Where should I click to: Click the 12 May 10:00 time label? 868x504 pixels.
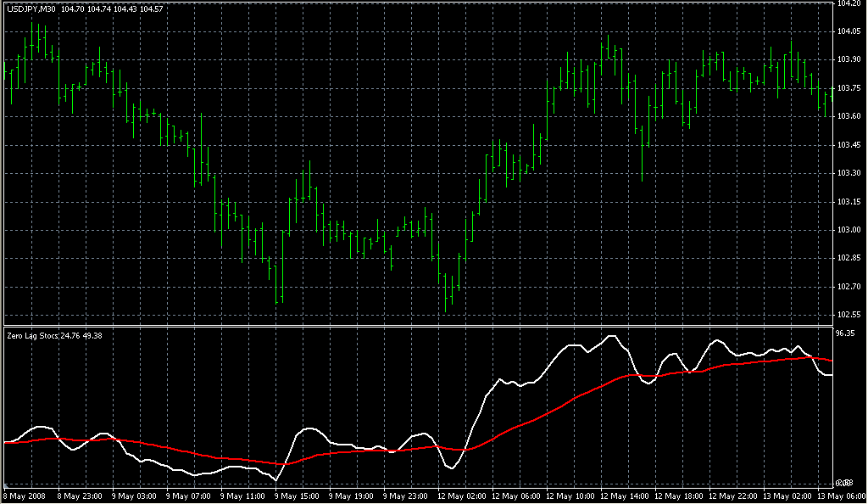coord(570,496)
